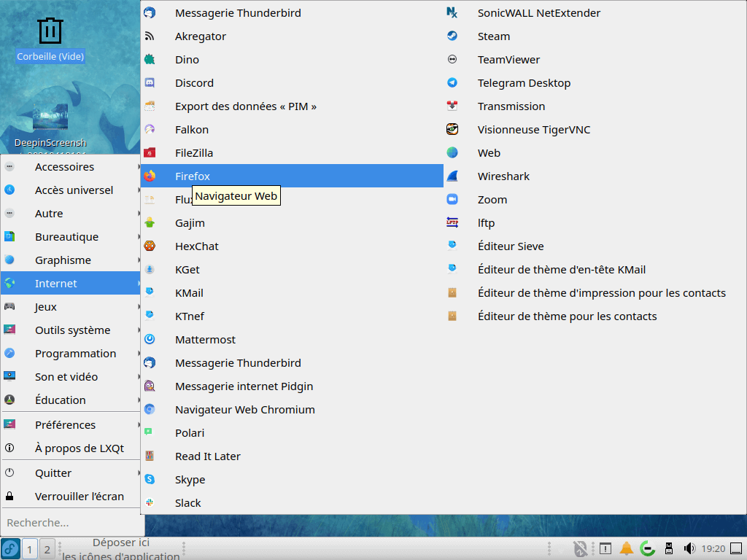Click the Firefox flame icon
The width and height of the screenshot is (747, 560).
150,176
